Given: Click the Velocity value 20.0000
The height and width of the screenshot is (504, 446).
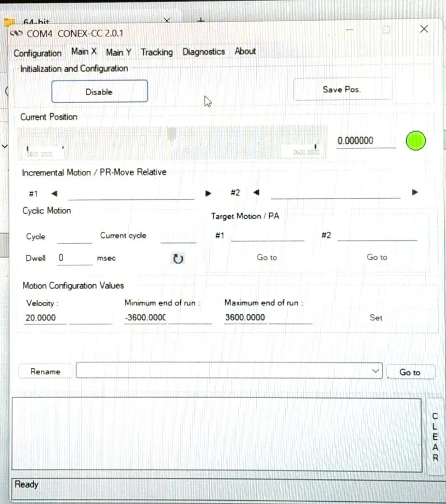Looking at the screenshot, I should pos(45,318).
